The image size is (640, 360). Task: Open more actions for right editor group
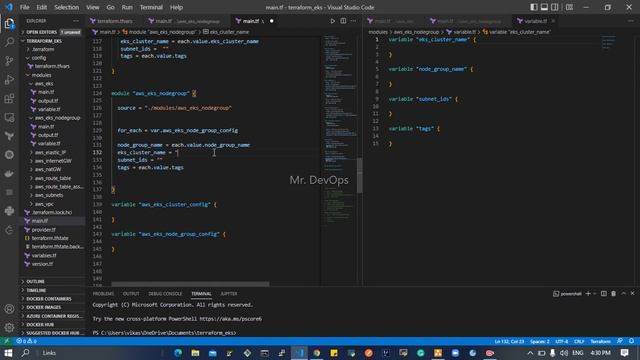point(631,21)
